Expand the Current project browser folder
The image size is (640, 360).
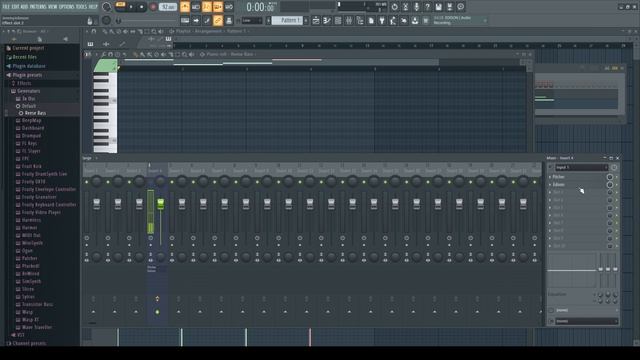click(x=28, y=48)
